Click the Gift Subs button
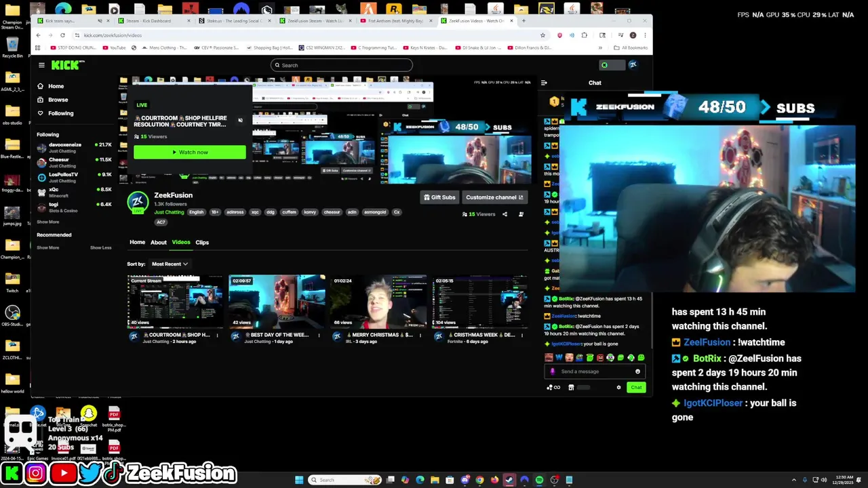This screenshot has height=488, width=868. click(439, 197)
